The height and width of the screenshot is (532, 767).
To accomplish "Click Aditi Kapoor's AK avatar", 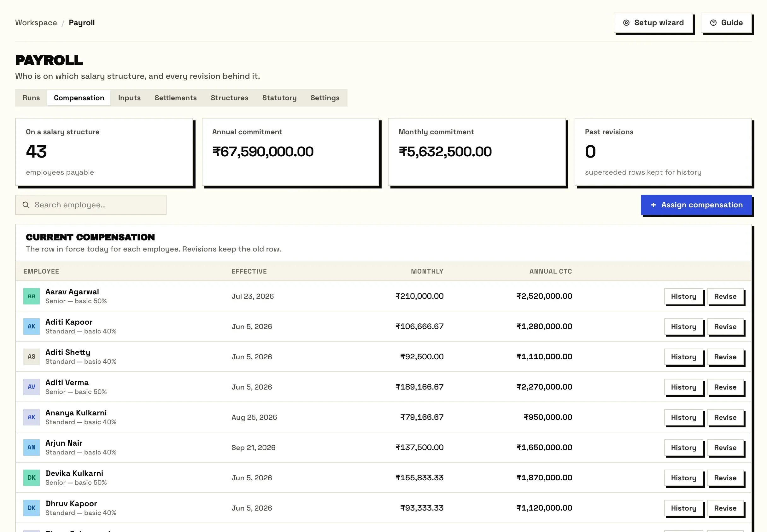I will point(31,326).
